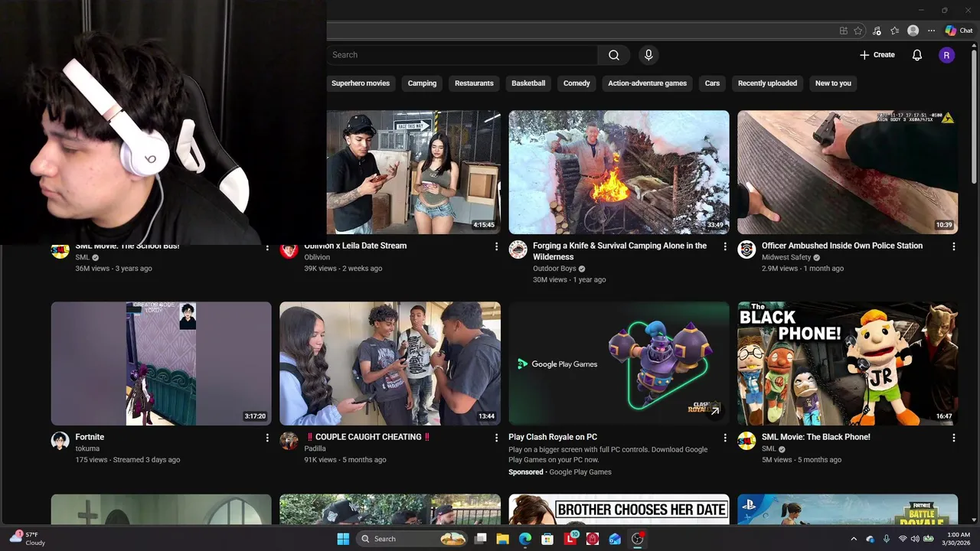980x551 pixels.
Task: Click the Outdoor Boys channel avatar
Action: pos(518,249)
